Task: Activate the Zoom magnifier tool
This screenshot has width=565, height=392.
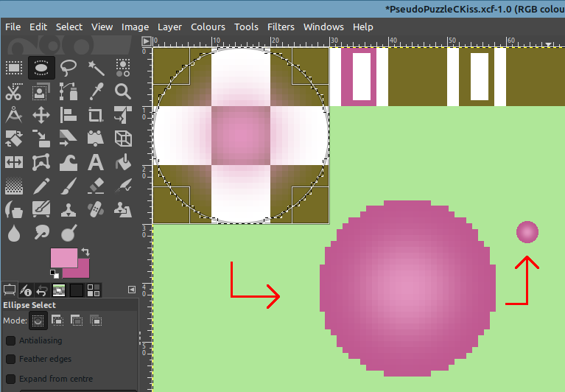Action: pos(123,91)
